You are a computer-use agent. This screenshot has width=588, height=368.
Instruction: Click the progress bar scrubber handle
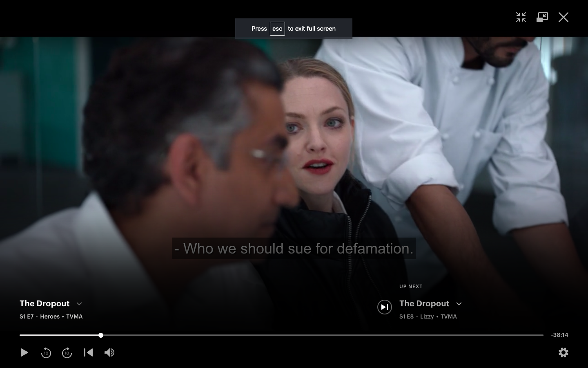coord(101,335)
